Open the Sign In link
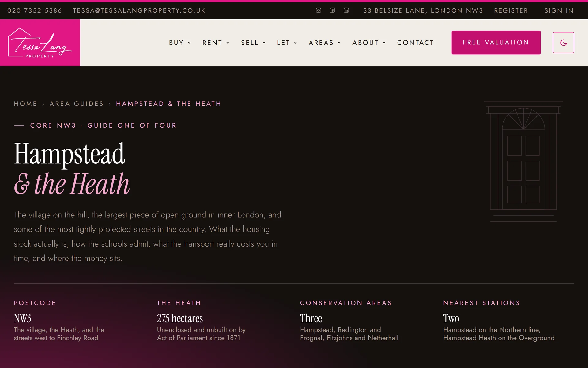The height and width of the screenshot is (368, 588). click(559, 10)
